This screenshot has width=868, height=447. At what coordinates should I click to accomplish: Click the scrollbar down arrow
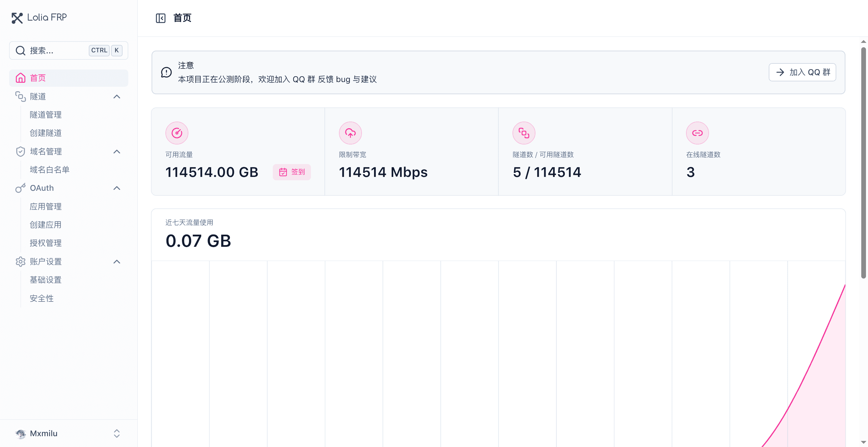[864, 443]
